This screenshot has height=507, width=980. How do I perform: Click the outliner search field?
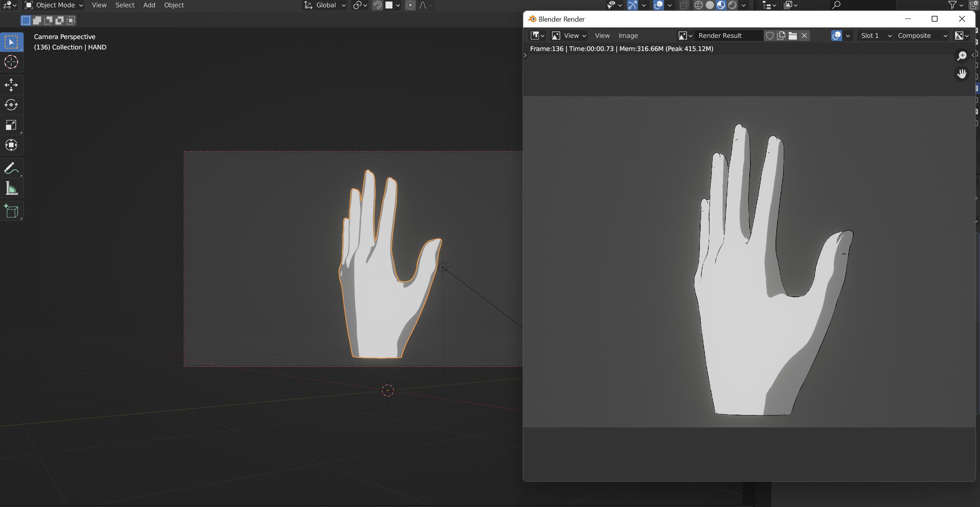[863, 5]
